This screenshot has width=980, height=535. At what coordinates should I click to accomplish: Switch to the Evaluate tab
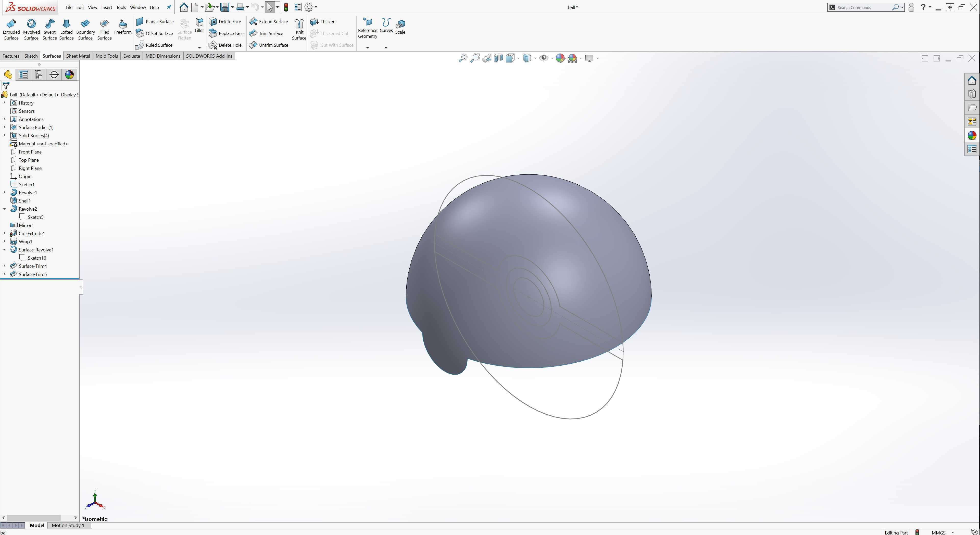132,56
